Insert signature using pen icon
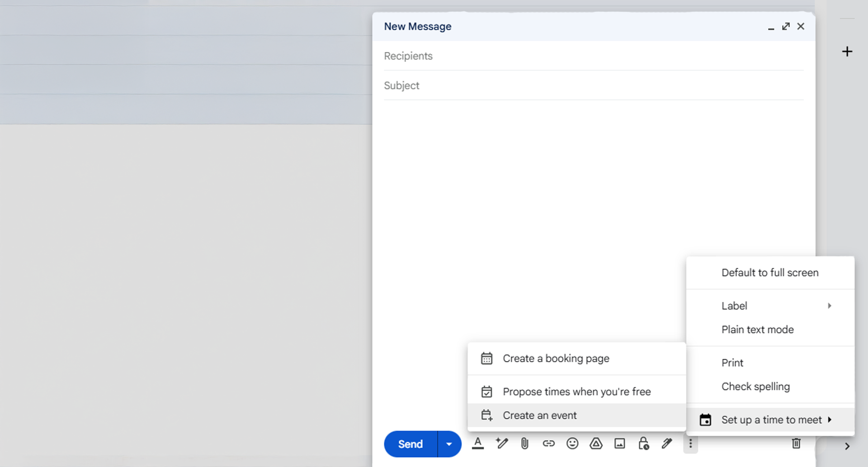Image resolution: width=868 pixels, height=467 pixels. click(667, 444)
